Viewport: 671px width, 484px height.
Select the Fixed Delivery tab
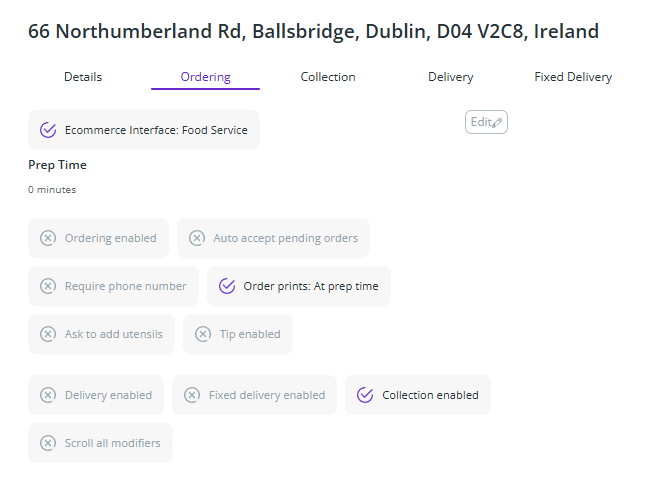pyautogui.click(x=573, y=77)
